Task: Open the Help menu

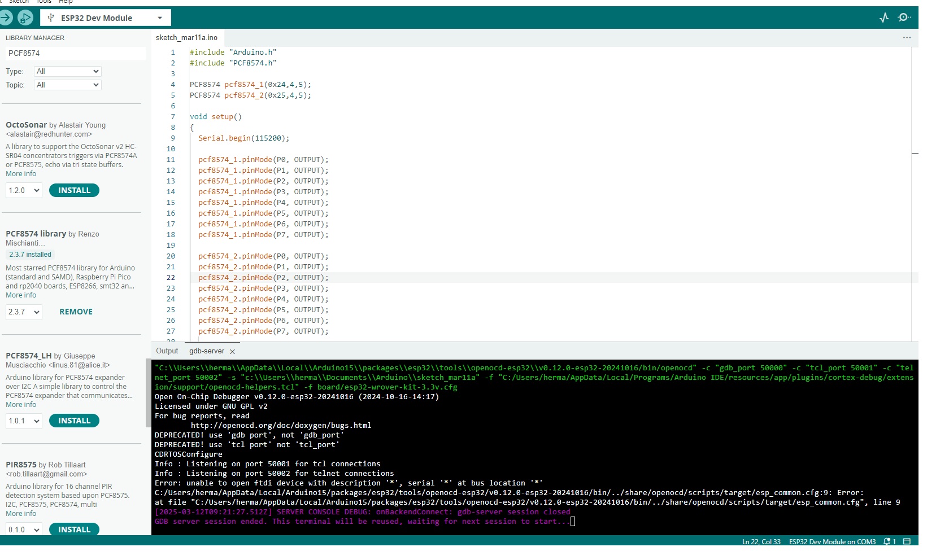Action: 66,2
